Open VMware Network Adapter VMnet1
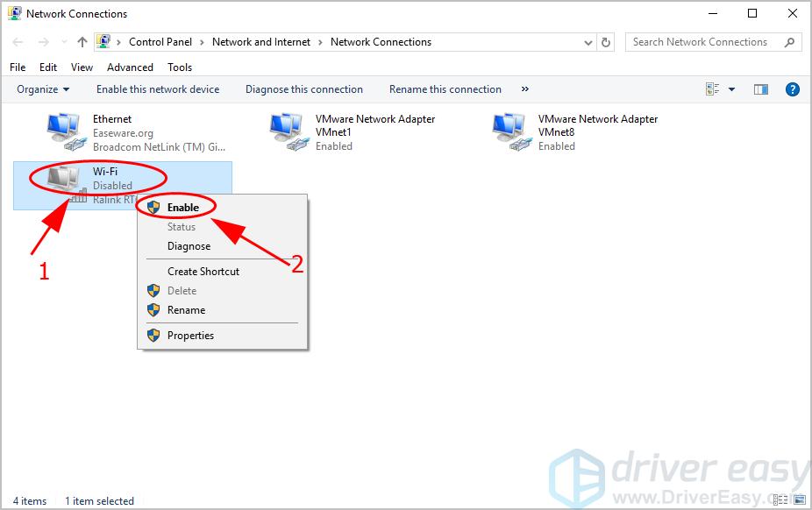The image size is (812, 510). click(x=287, y=129)
